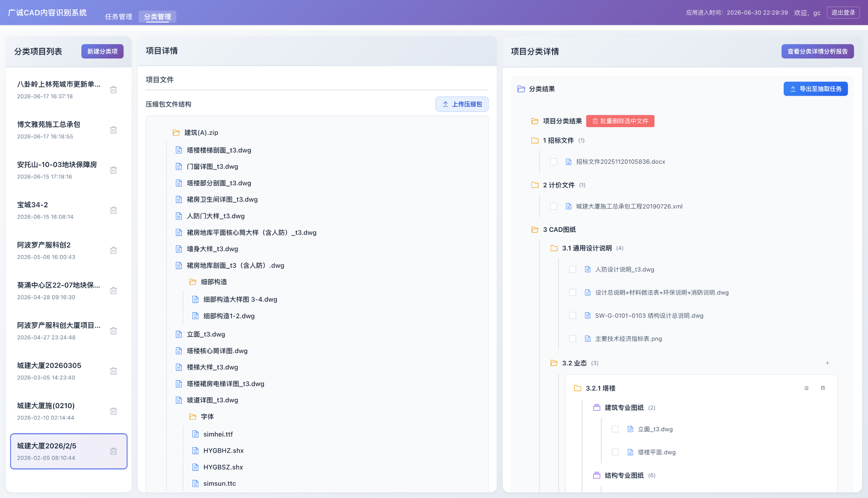
Task: Click trash icon on selected 城建大厦2026/2/5
Action: coord(114,451)
